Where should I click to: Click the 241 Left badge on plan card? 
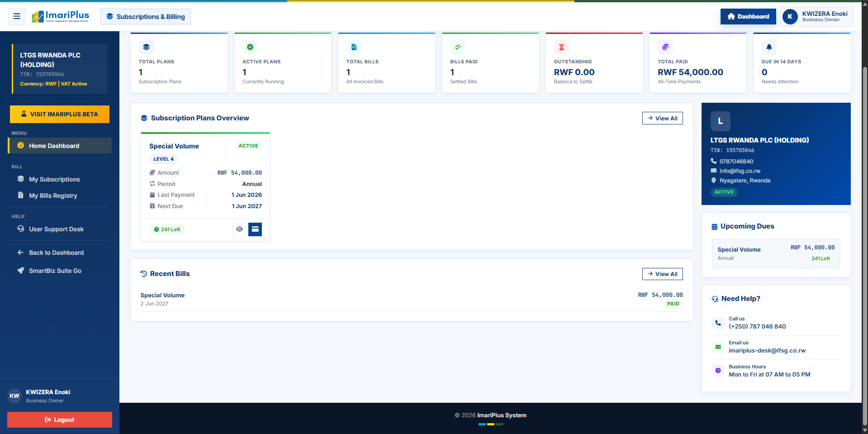coord(167,229)
